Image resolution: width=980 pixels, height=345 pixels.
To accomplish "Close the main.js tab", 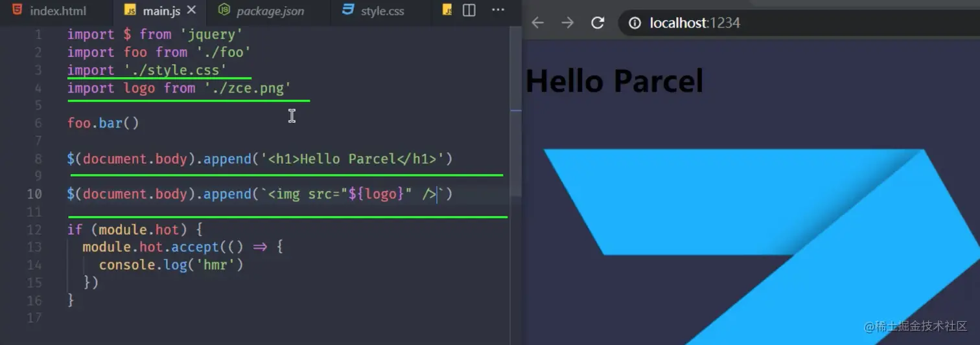I will [x=191, y=10].
